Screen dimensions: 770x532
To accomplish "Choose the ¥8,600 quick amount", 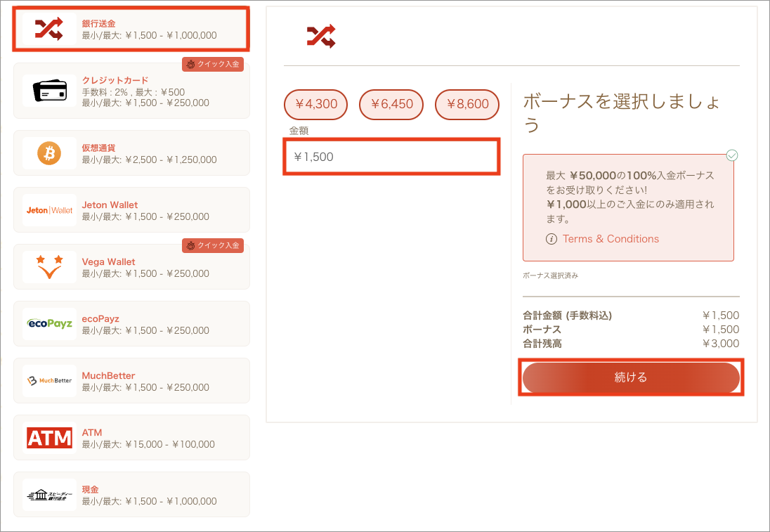I will (467, 104).
